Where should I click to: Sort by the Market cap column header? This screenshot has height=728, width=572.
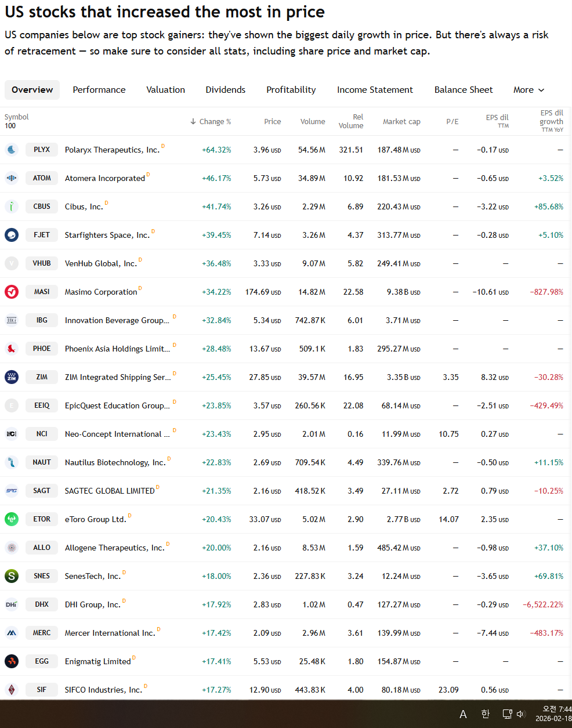point(401,122)
